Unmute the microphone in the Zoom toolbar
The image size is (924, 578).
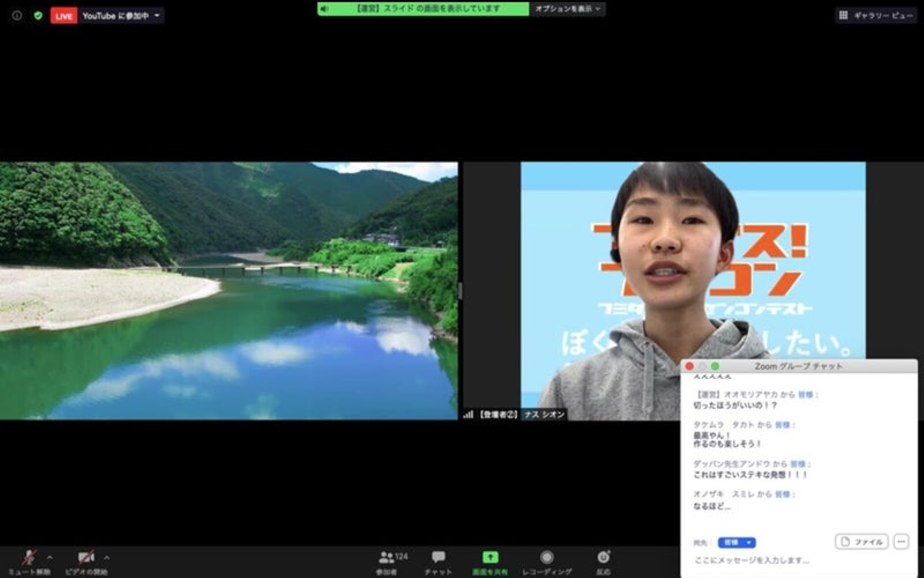click(x=29, y=557)
